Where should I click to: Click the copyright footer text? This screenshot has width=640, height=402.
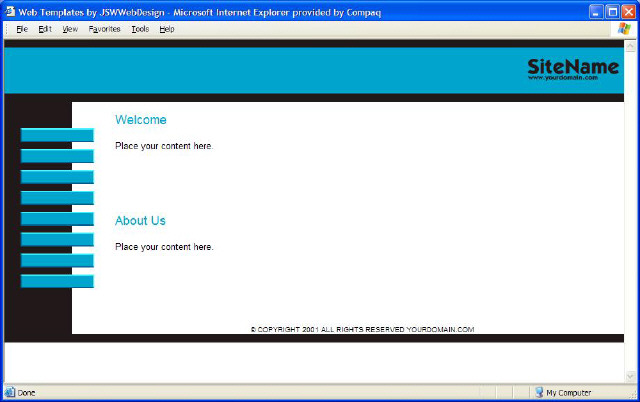[x=362, y=329]
